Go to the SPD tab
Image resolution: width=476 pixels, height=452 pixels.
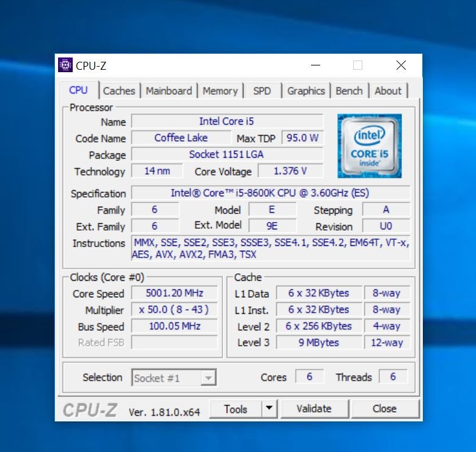tap(262, 91)
